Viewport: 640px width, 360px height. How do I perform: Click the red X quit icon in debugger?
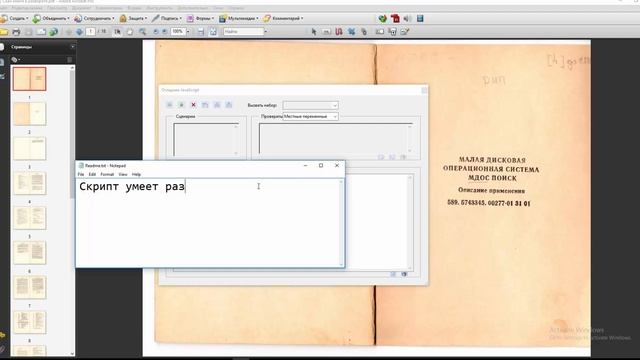point(193,105)
